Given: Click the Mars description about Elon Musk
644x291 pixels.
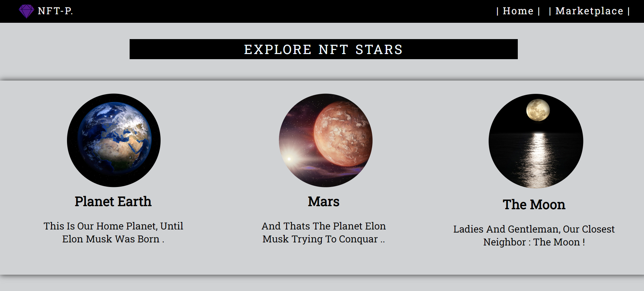Looking at the screenshot, I should tap(324, 233).
